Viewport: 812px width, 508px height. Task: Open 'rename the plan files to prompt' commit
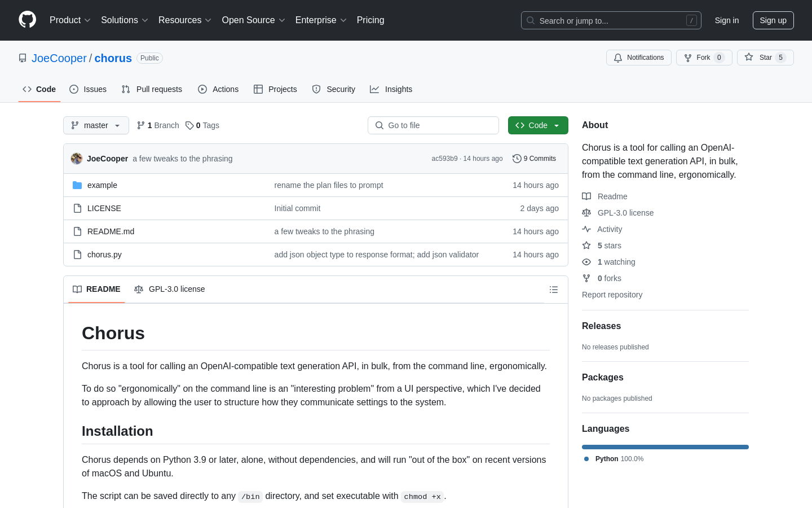point(329,185)
